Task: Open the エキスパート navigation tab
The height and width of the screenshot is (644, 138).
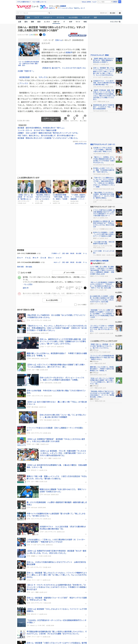Action: point(48,17)
